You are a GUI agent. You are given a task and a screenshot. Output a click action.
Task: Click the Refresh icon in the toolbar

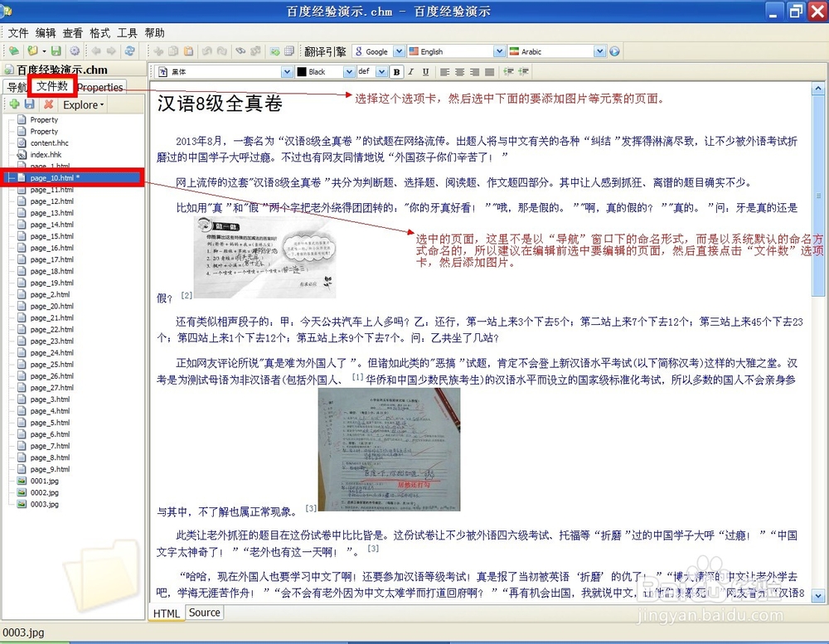[132, 51]
